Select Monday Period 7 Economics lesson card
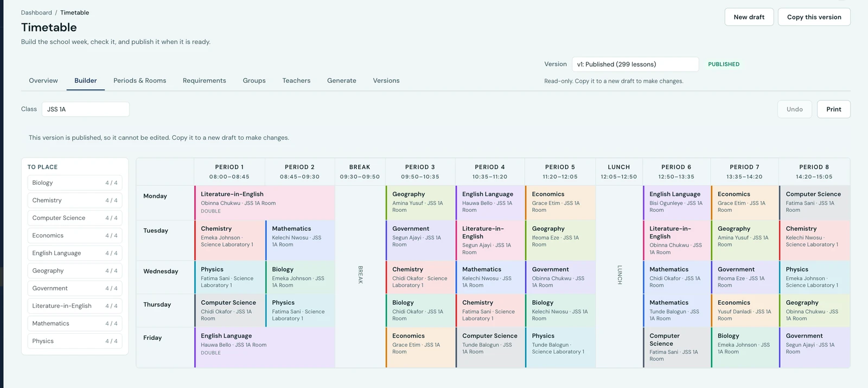 click(x=745, y=203)
